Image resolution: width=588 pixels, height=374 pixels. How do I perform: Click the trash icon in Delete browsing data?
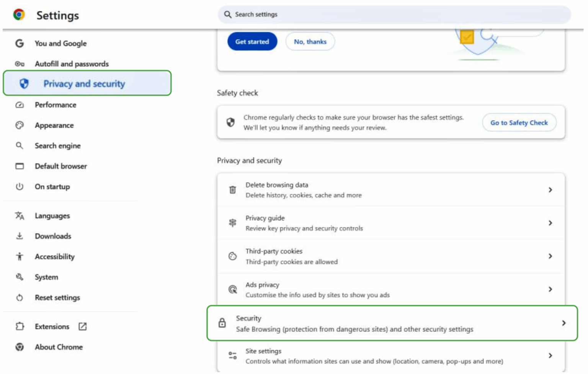point(232,190)
